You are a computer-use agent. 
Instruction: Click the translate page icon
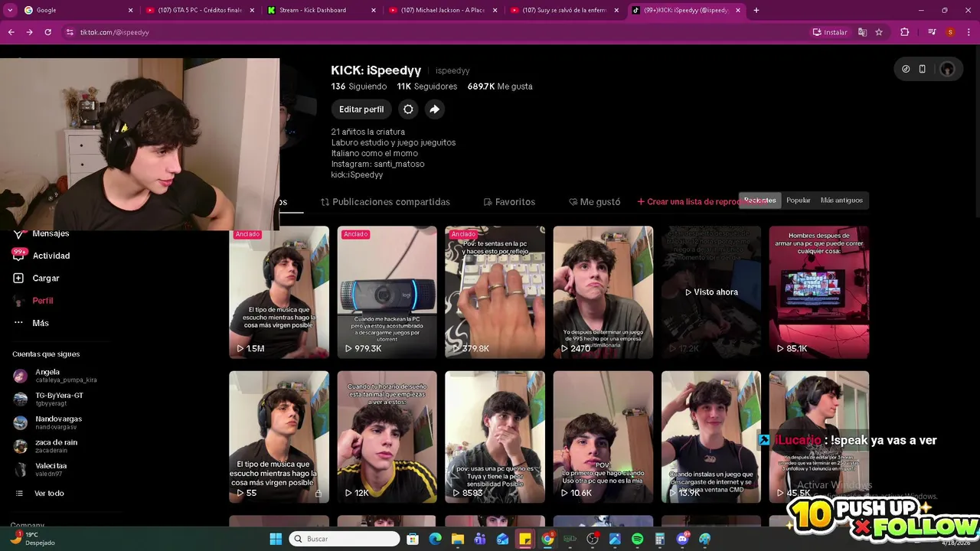[x=862, y=32]
